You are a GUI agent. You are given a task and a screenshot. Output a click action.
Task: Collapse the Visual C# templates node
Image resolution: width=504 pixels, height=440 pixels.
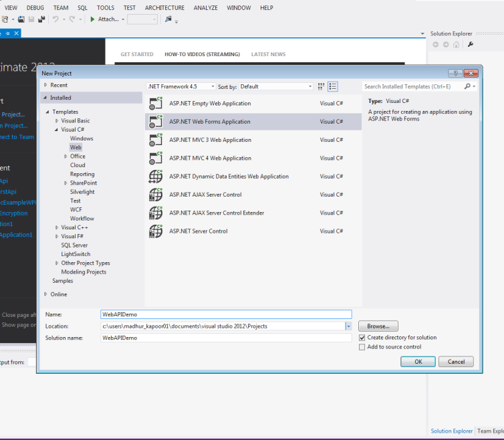click(x=56, y=130)
